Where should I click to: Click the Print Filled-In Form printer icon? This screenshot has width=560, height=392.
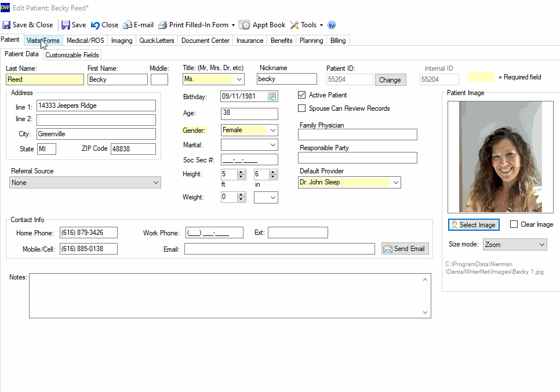[162, 25]
